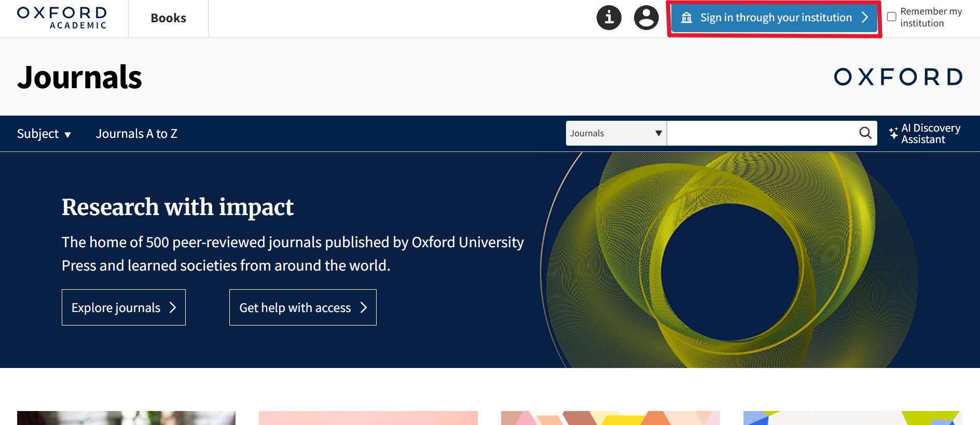Click the arrow on Explore journals
980x425 pixels.
[173, 307]
